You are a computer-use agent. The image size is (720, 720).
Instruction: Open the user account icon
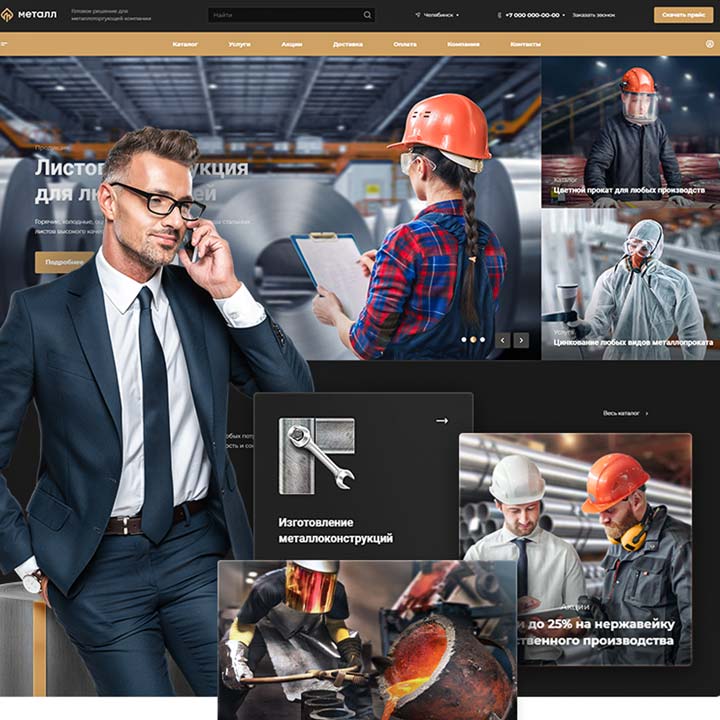point(709,45)
